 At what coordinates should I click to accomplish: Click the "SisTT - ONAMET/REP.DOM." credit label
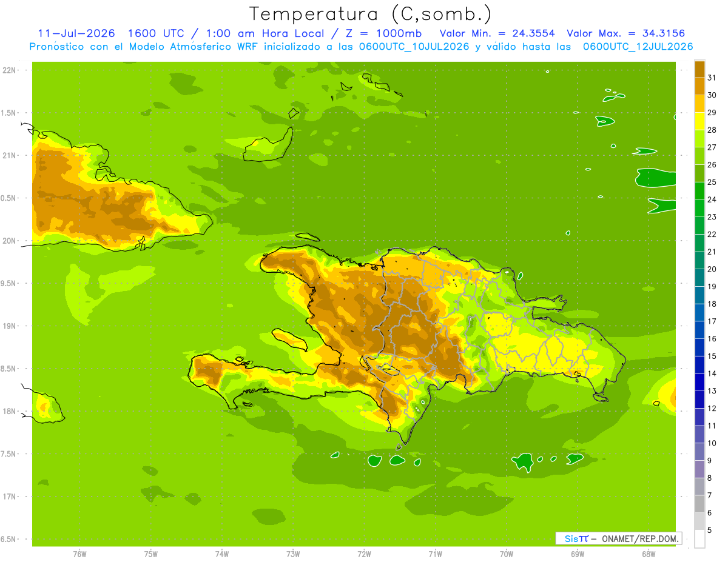pyautogui.click(x=618, y=538)
